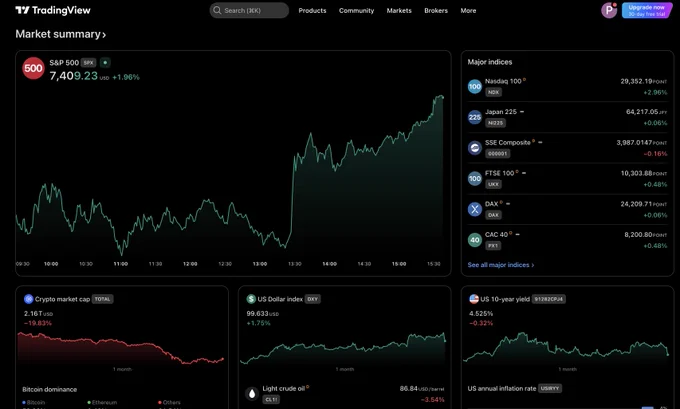The image size is (680, 409).
Task: Open the Market summary heading link
Action: [x=61, y=34]
